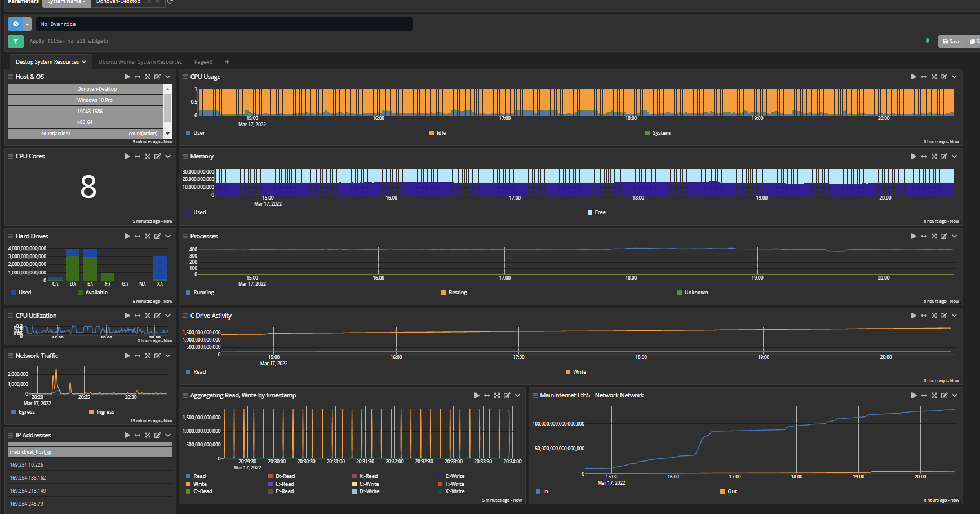This screenshot has height=514, width=980.
Task: Toggle Ingress series in Network Traffic legend
Action: click(x=104, y=412)
